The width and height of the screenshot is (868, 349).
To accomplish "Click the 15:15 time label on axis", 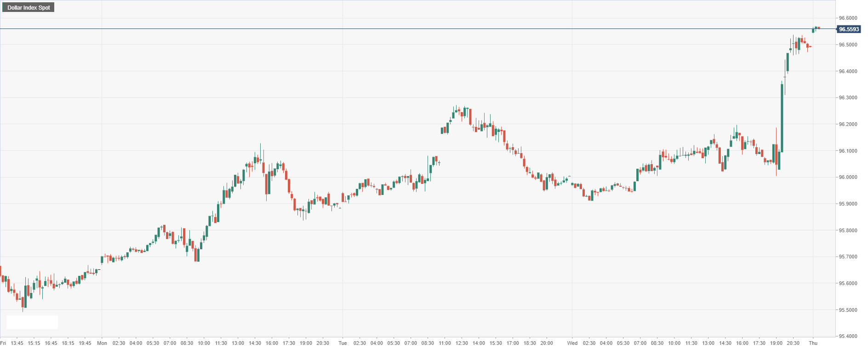I will pos(34,343).
